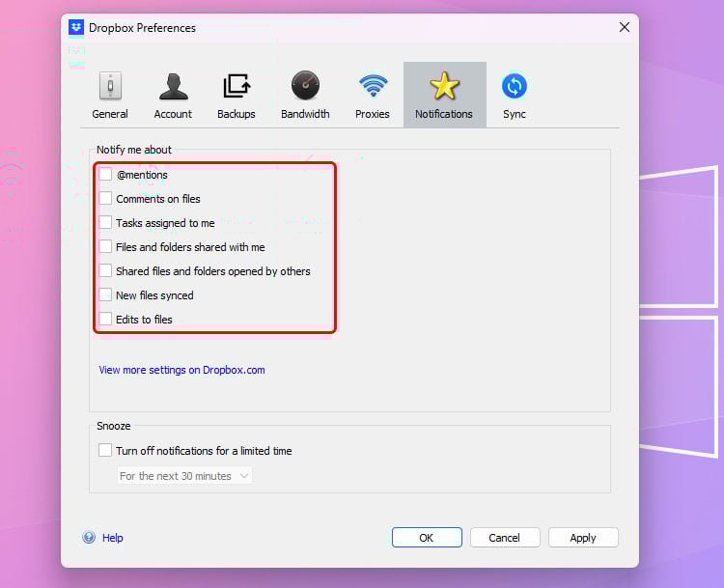The image size is (724, 588).
Task: Switch to the Bandwidth tab label
Action: (305, 114)
